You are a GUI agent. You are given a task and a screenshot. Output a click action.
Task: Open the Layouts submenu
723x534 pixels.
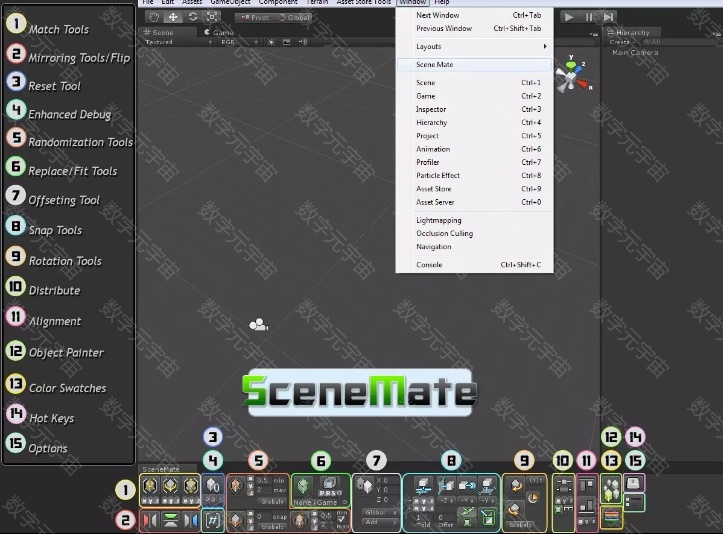coord(475,47)
